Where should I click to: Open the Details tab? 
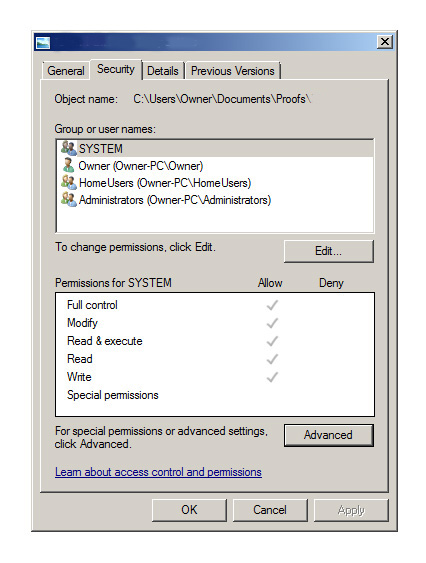coord(163,71)
